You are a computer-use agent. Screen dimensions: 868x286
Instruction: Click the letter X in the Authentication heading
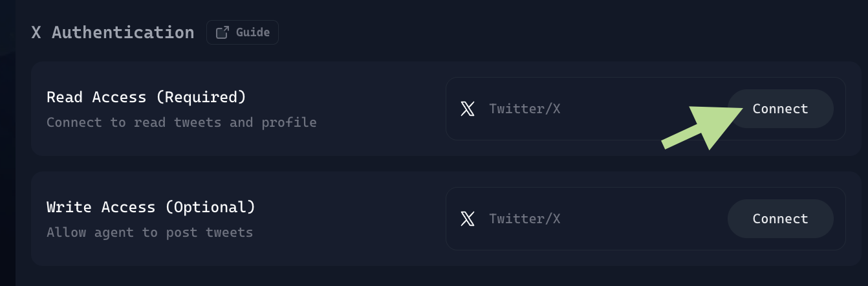[36, 32]
